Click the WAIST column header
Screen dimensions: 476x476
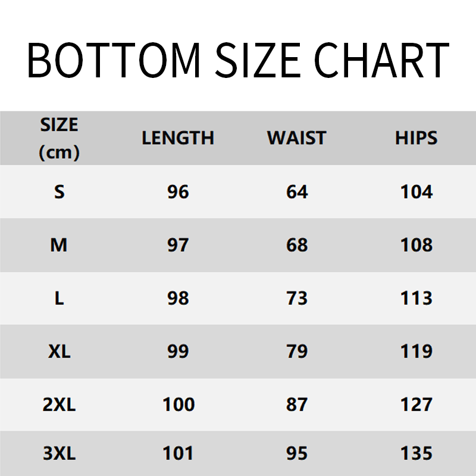tap(296, 138)
